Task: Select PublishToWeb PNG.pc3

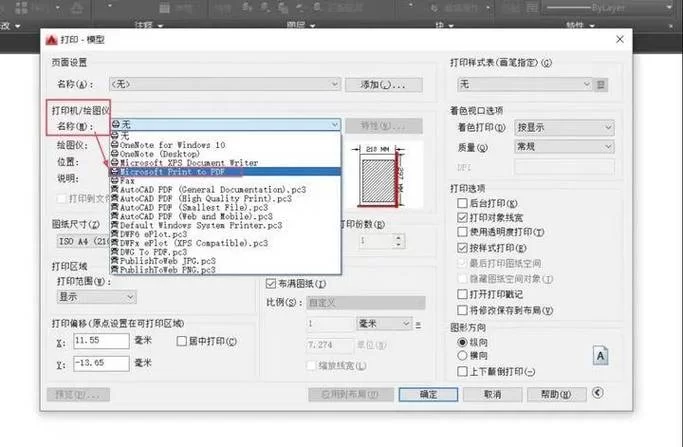Action: (x=225, y=270)
